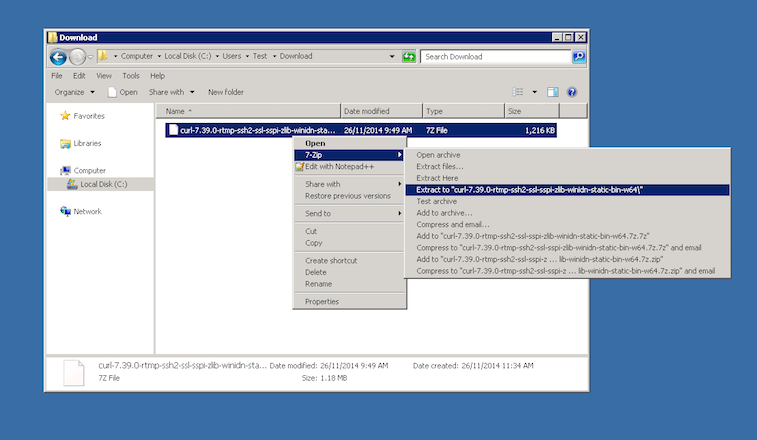Open the Tools menu in the menu bar
The width and height of the screenshot is (757, 440).
click(131, 75)
